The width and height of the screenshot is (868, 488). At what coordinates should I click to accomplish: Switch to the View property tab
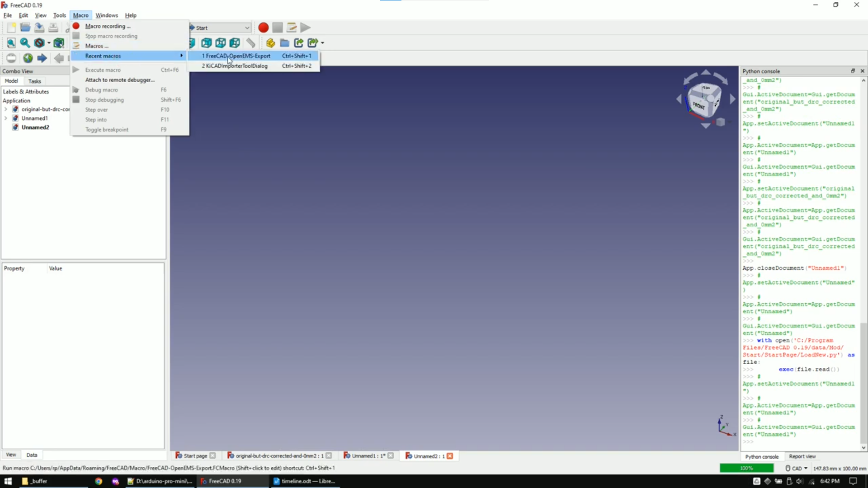click(x=11, y=455)
